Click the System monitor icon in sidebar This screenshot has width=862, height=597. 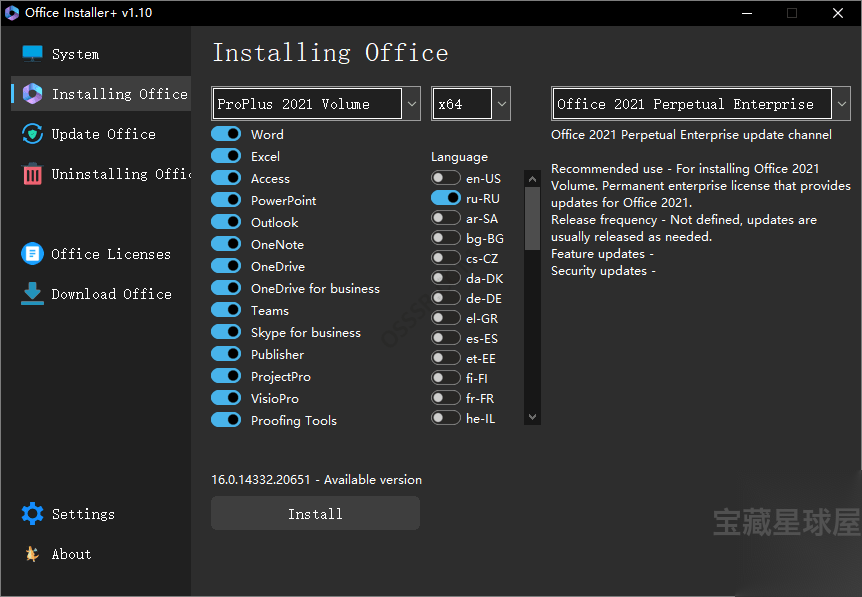32,54
